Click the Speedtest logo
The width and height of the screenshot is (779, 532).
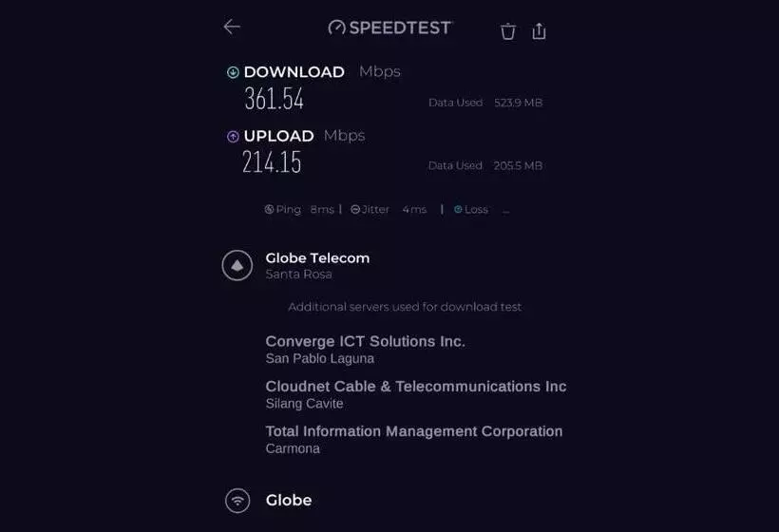[x=390, y=28]
